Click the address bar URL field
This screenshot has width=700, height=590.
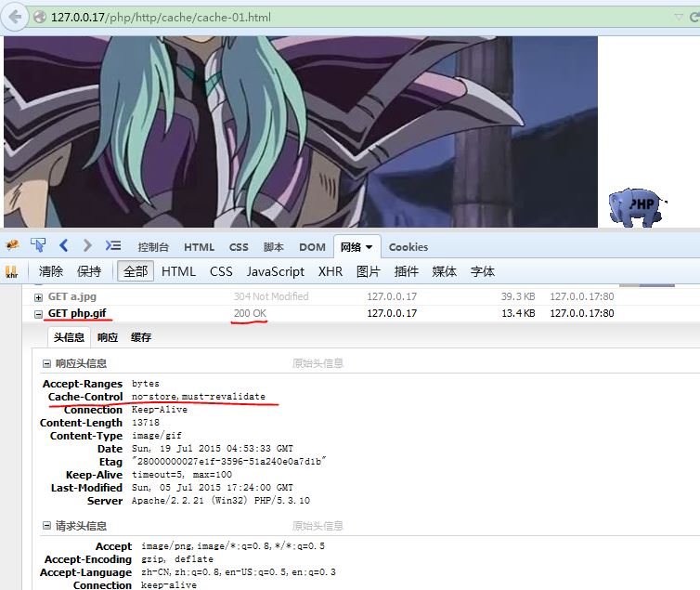[x=348, y=18]
